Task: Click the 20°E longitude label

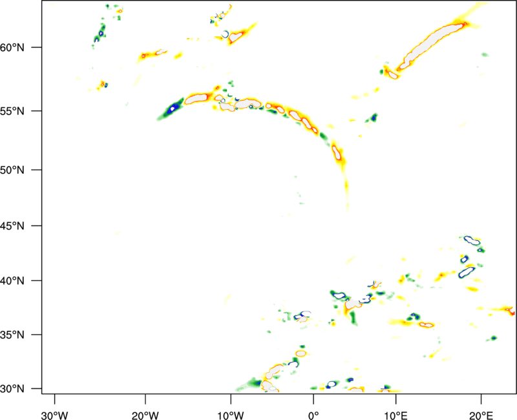Action: pyautogui.click(x=481, y=415)
